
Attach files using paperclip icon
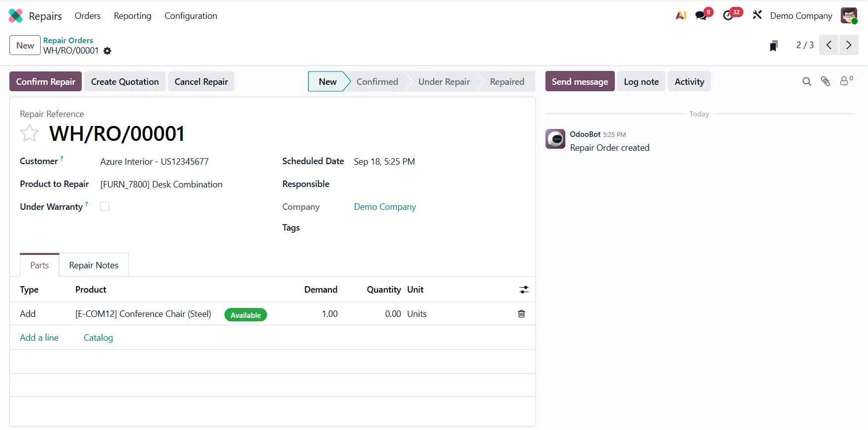point(825,81)
